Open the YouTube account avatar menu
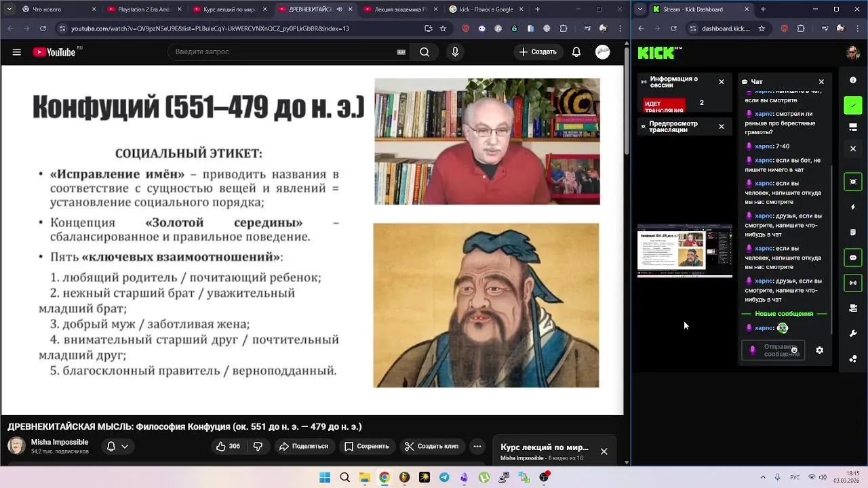 [x=603, y=52]
